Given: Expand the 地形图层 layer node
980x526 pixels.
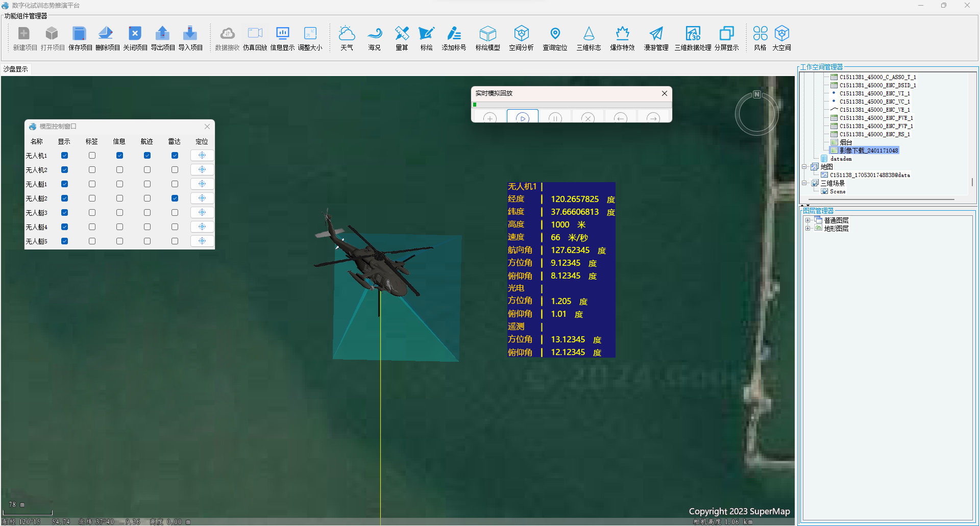Looking at the screenshot, I should [807, 229].
